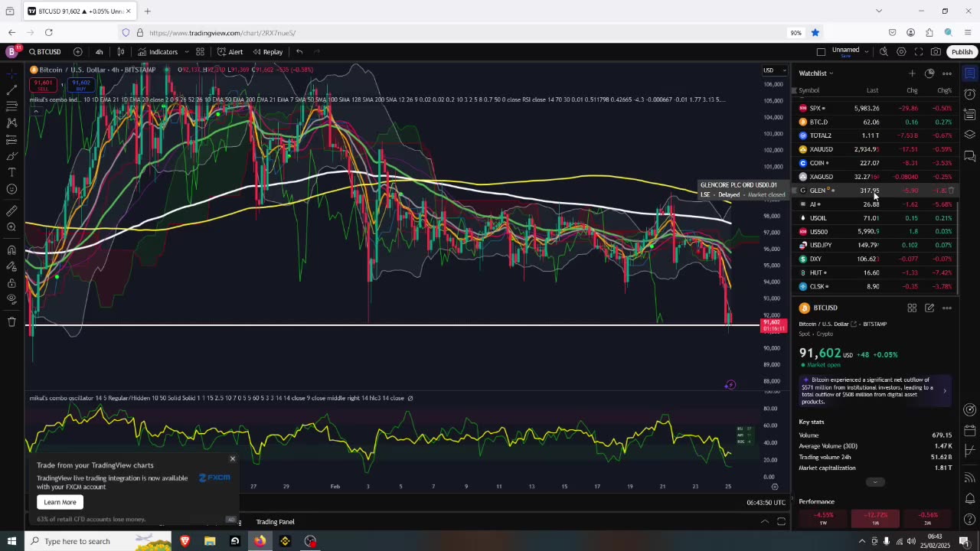The image size is (980, 551).
Task: Open Brave browser from the taskbar
Action: pos(185,541)
